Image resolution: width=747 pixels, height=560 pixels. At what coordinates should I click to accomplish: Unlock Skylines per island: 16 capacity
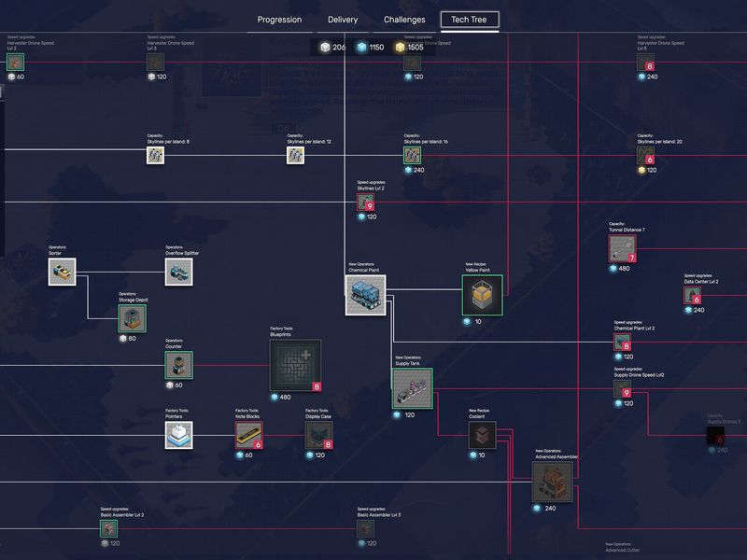(412, 155)
